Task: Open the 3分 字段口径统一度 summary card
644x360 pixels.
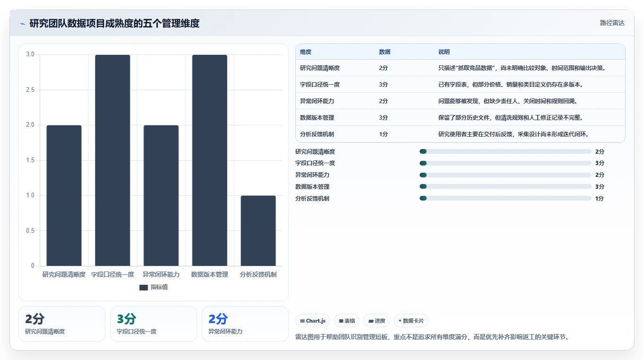Action: click(x=154, y=324)
